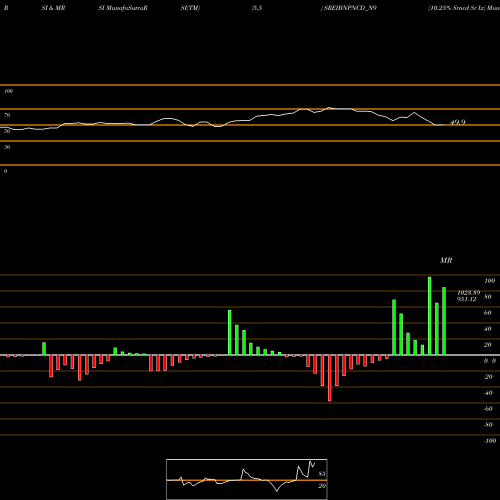Select the SREIBNPNCD_N9 symbol text in header
The width and height of the screenshot is (500, 500).
350,8
